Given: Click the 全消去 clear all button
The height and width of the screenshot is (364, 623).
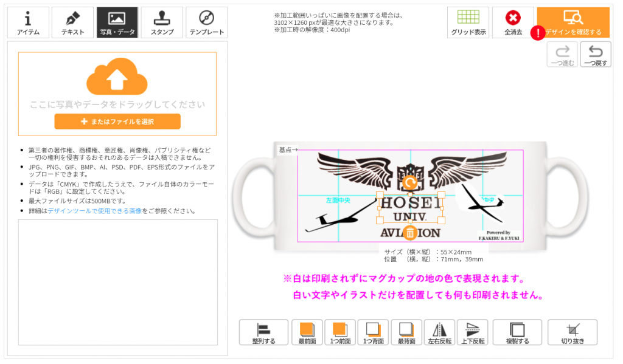Looking at the screenshot, I should (x=513, y=22).
